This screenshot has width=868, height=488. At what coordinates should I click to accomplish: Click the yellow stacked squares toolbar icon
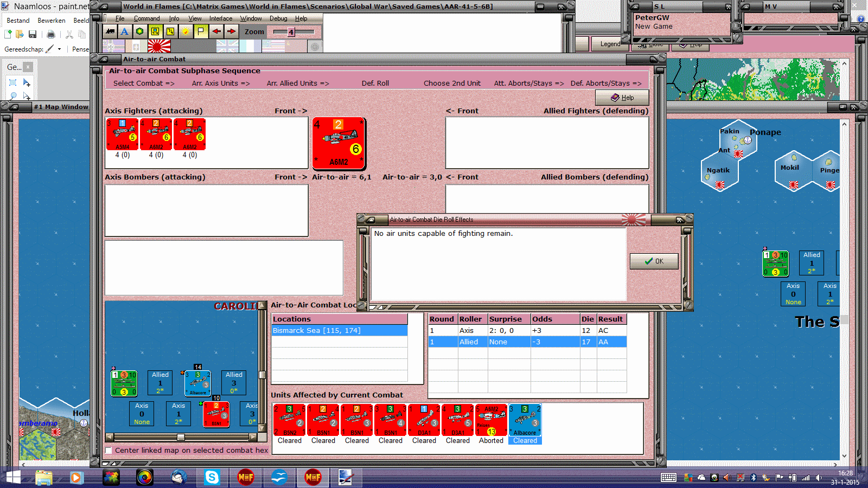click(x=170, y=31)
